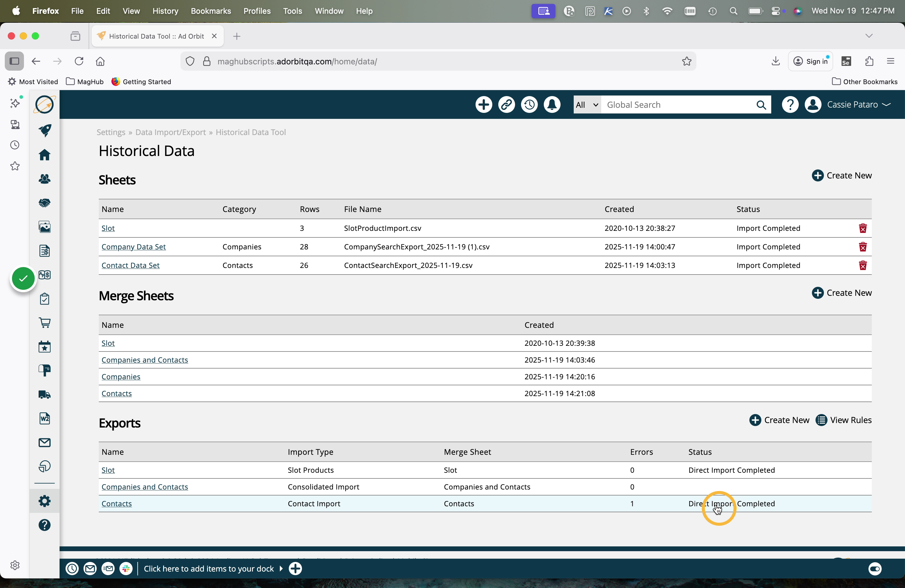Open the notifications bell icon
905x588 pixels.
pos(552,104)
